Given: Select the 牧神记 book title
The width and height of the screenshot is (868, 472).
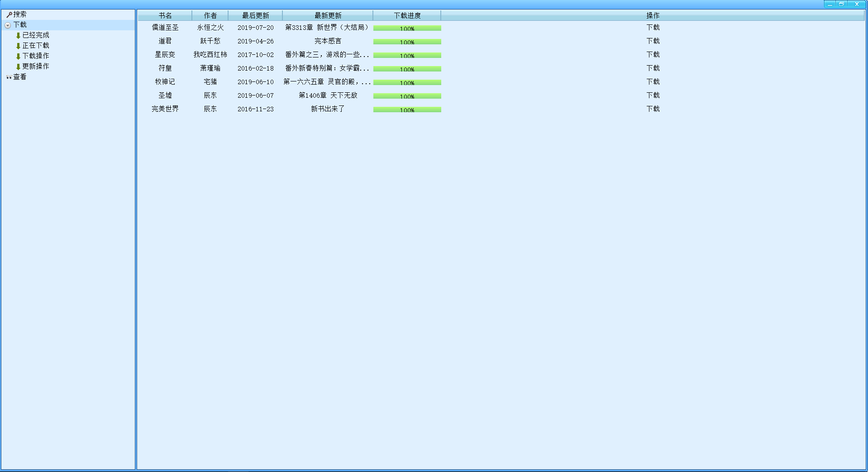Looking at the screenshot, I should (165, 82).
